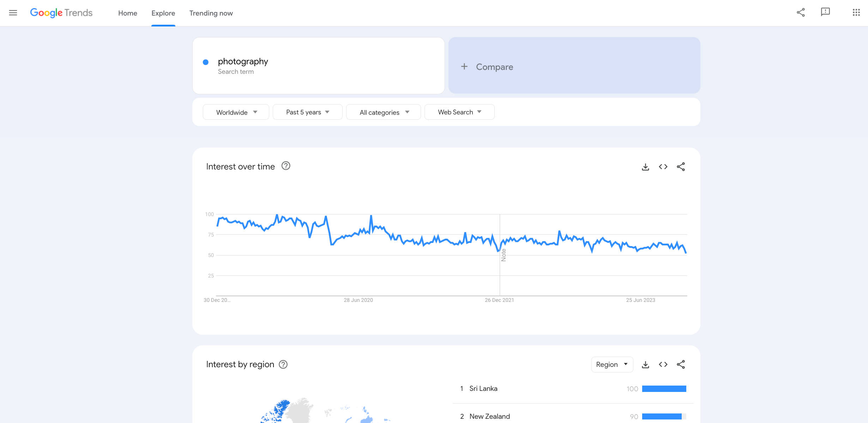Open the Google apps grid
Viewport: 868px width, 423px height.
pyautogui.click(x=856, y=13)
